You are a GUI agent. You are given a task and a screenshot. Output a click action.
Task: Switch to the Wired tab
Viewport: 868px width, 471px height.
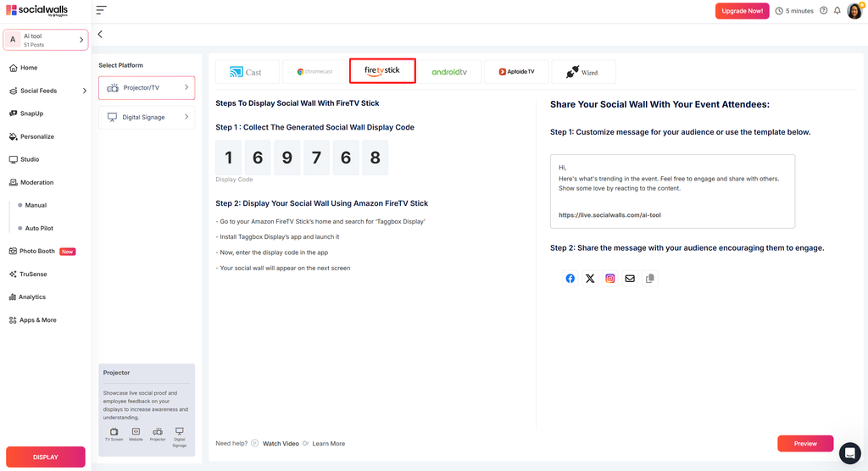tap(583, 72)
